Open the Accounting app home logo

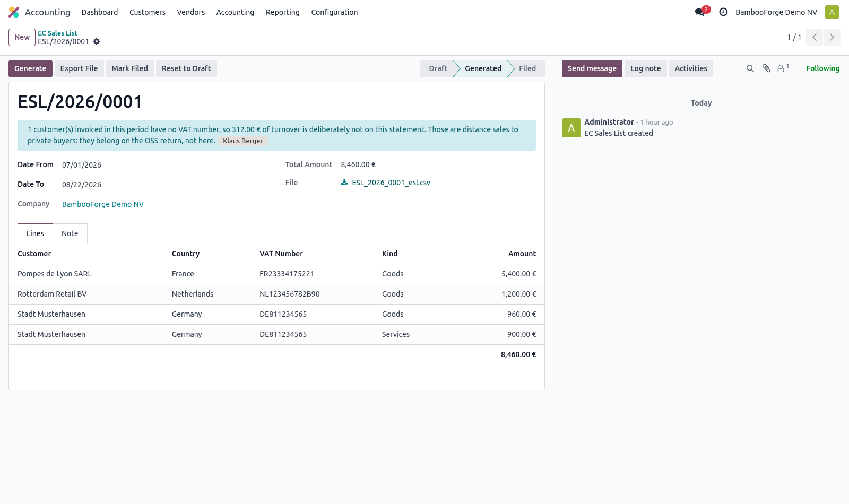point(14,12)
